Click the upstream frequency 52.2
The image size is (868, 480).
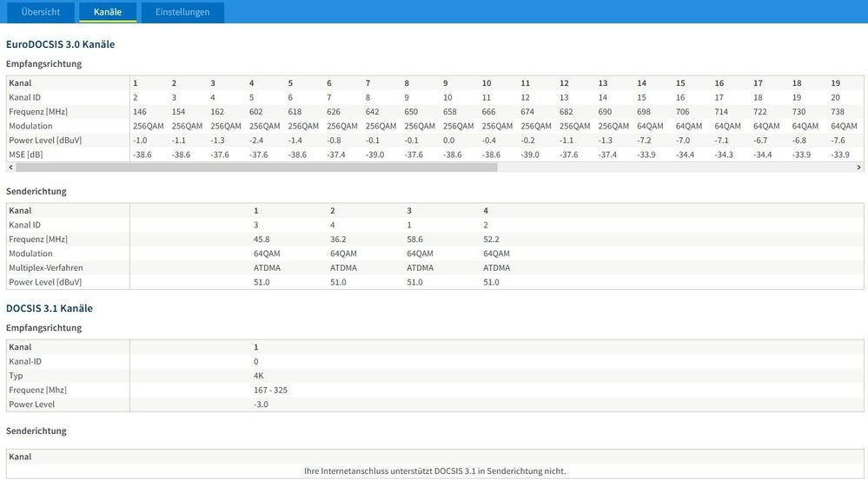(491, 240)
